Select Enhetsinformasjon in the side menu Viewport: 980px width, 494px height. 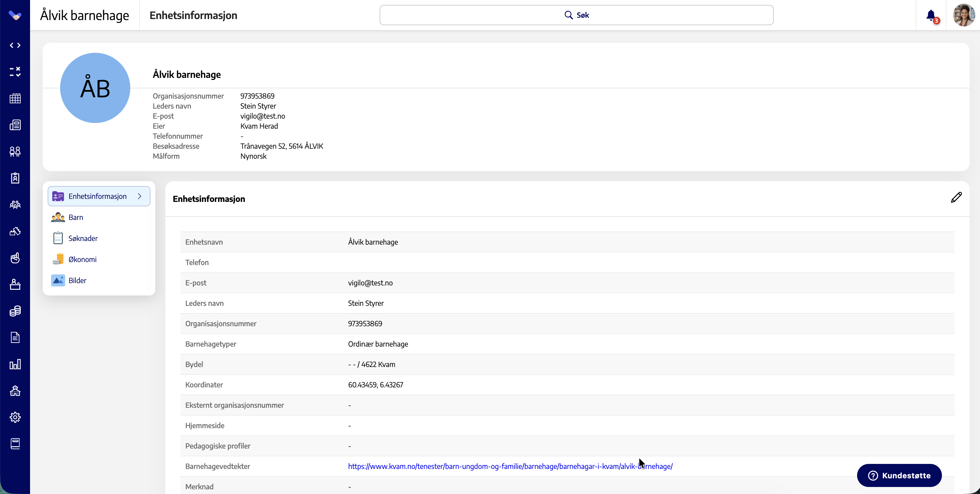pos(99,197)
